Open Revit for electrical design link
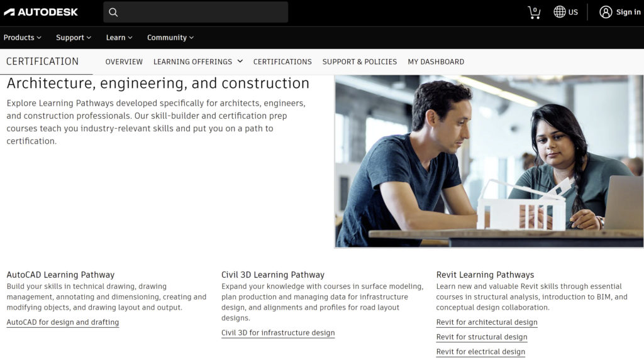 click(480, 352)
